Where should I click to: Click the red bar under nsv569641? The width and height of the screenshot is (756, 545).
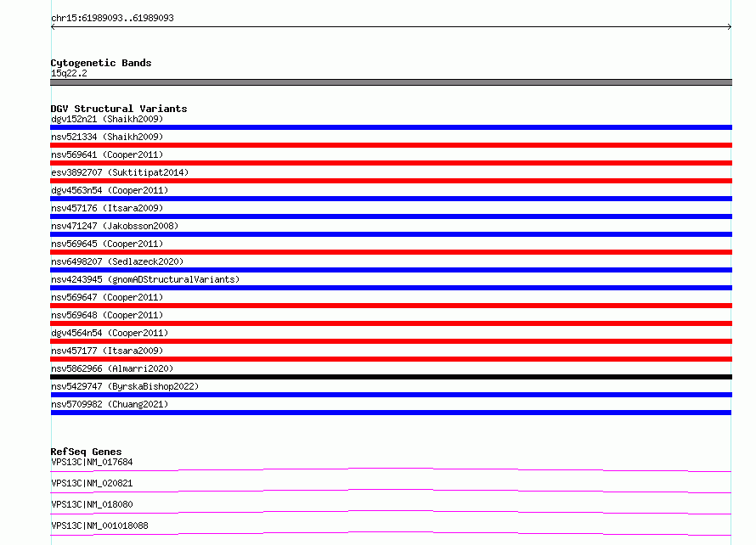click(391, 163)
